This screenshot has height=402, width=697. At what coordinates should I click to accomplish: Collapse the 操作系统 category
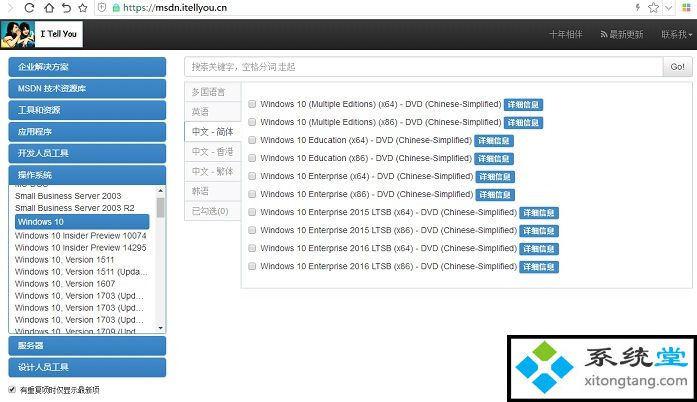87,175
